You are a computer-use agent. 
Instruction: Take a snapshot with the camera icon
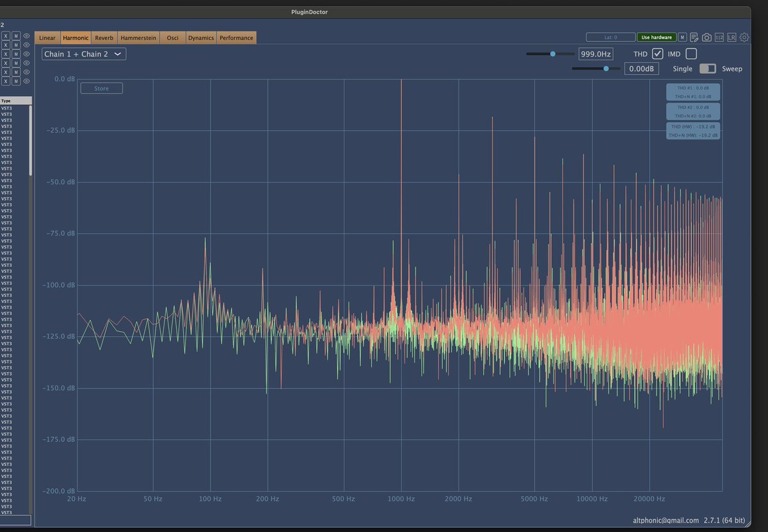coord(707,37)
